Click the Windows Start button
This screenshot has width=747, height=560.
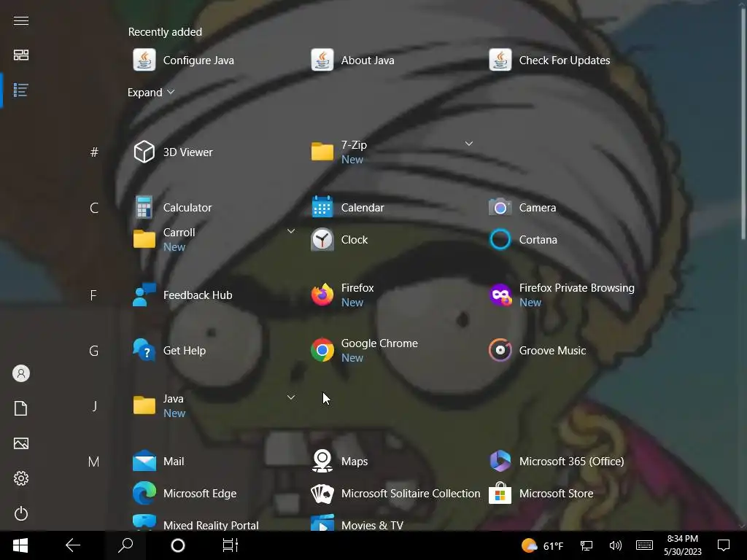(x=20, y=545)
